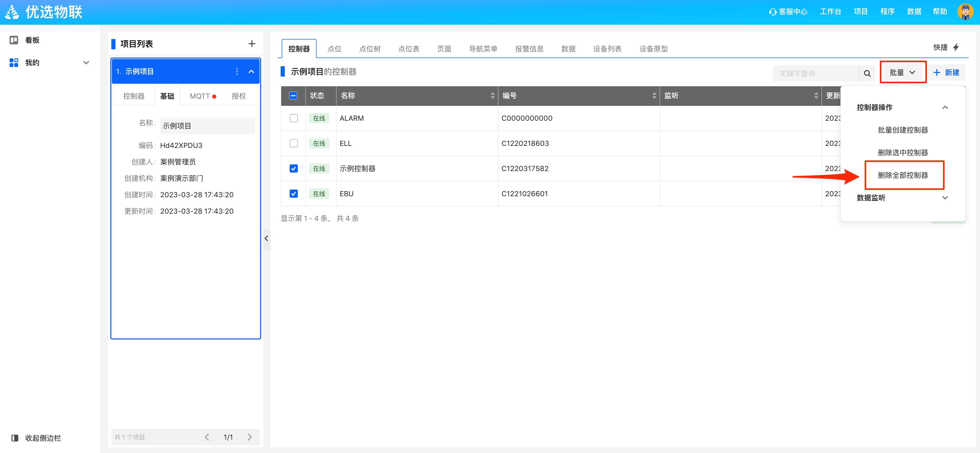The height and width of the screenshot is (453, 980).
Task: Collapse the 控制器操作 section
Action: (945, 107)
